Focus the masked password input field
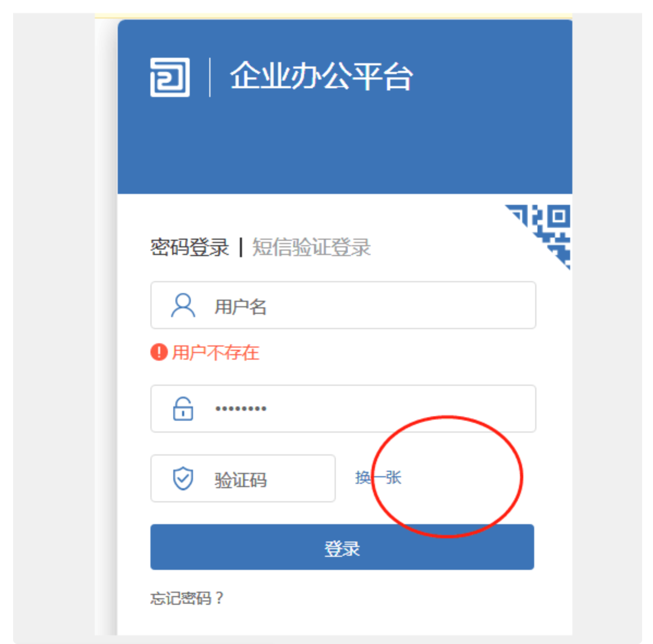This screenshot has width=653, height=644. [343, 409]
